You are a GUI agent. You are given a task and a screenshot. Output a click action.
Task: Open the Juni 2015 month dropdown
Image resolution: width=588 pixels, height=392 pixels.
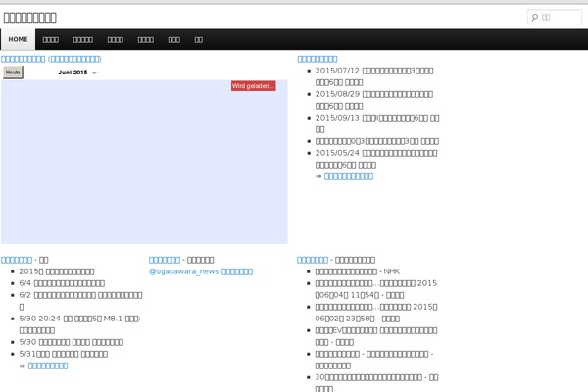76,73
